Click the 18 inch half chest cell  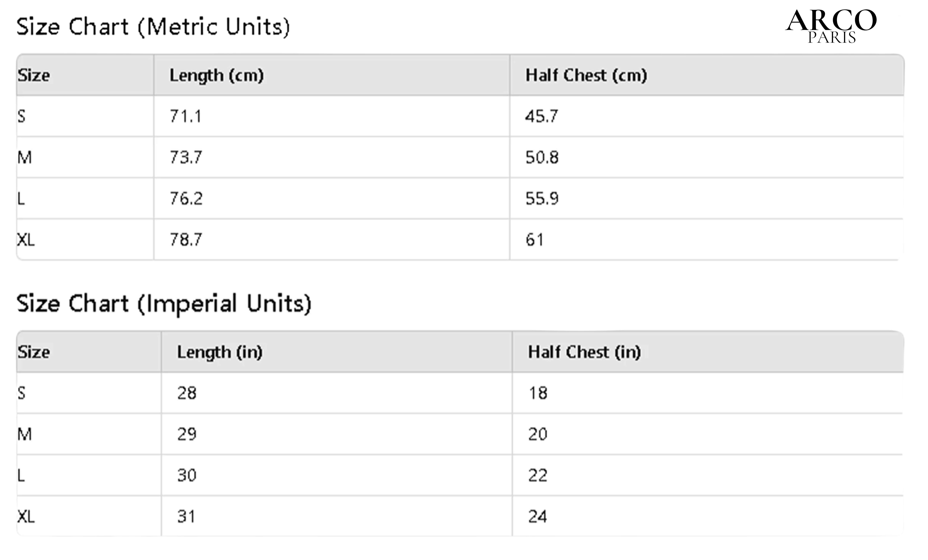538,393
